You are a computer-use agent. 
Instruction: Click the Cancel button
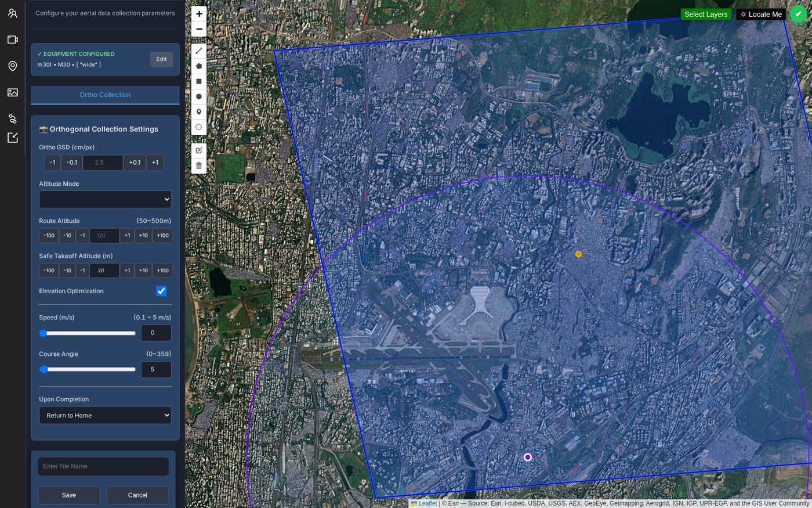137,495
